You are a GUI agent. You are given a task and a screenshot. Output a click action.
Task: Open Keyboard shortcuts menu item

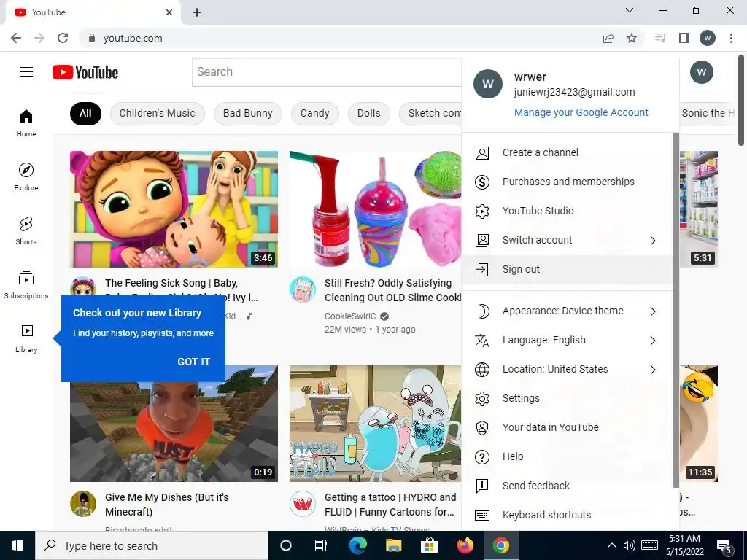pos(568,515)
